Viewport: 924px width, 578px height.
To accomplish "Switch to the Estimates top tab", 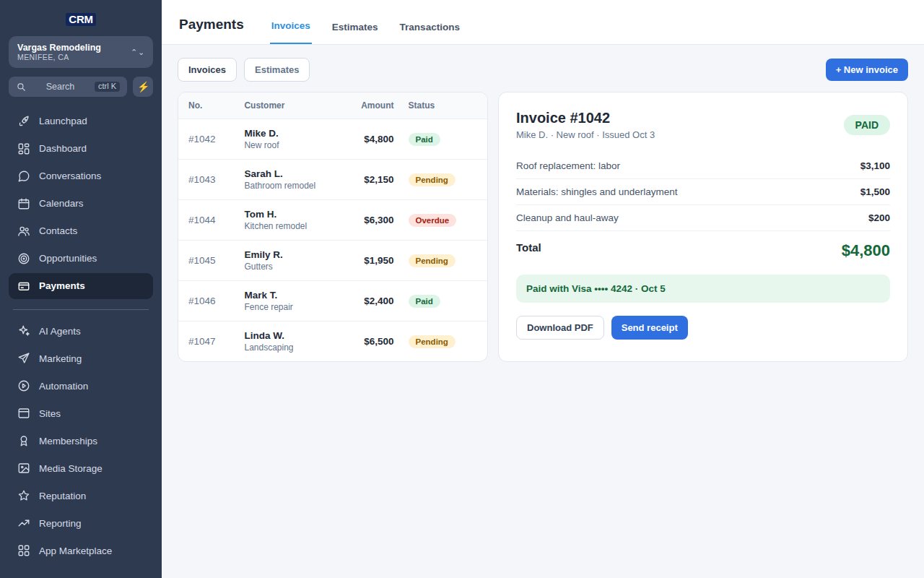I will [354, 27].
